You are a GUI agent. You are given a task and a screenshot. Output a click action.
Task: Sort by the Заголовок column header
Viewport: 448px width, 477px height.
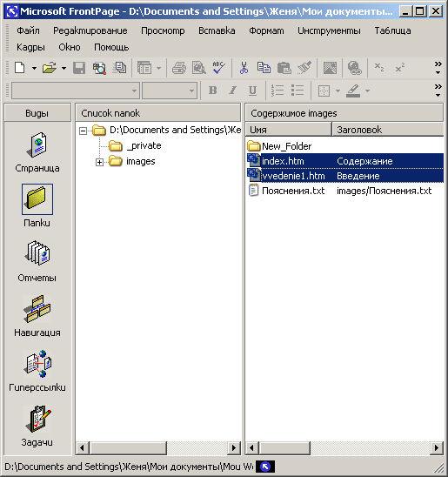pos(387,130)
